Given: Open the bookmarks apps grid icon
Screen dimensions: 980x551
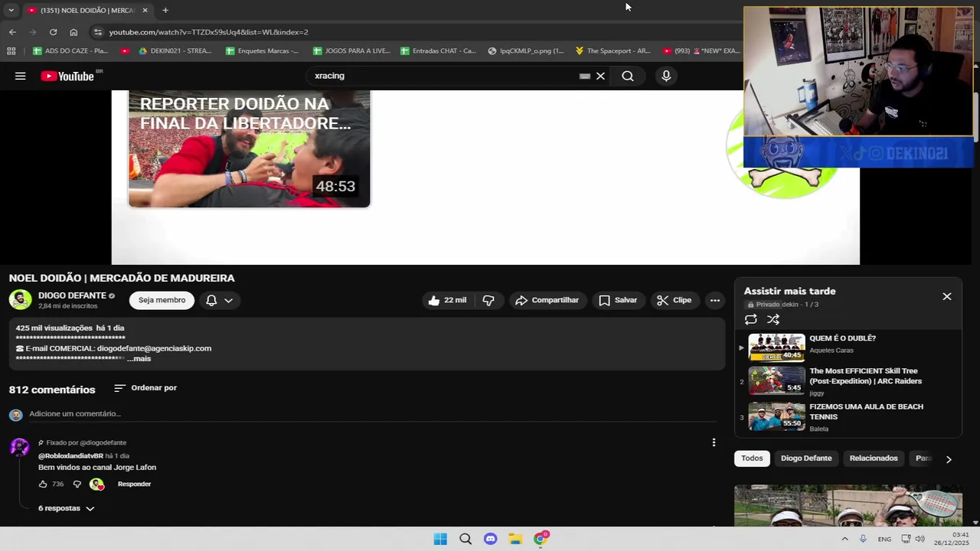Looking at the screenshot, I should point(11,51).
